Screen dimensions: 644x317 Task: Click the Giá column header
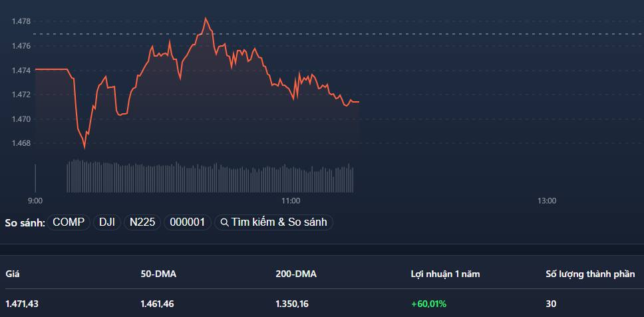click(13, 274)
